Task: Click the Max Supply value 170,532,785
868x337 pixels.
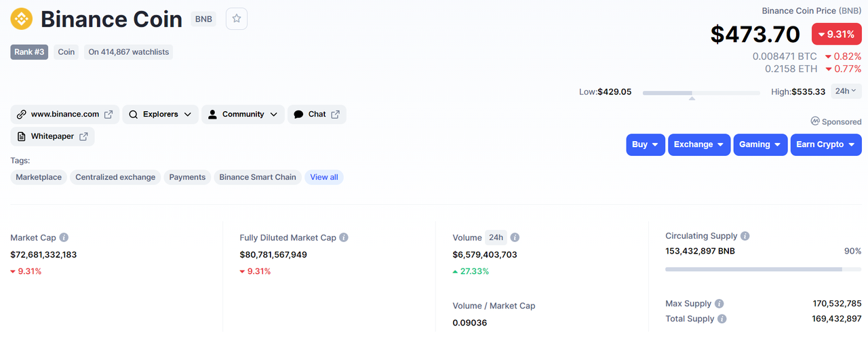Action: [837, 304]
